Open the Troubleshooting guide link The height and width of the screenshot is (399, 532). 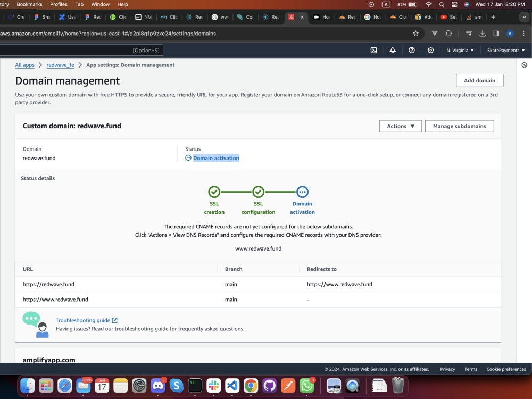coord(87,320)
